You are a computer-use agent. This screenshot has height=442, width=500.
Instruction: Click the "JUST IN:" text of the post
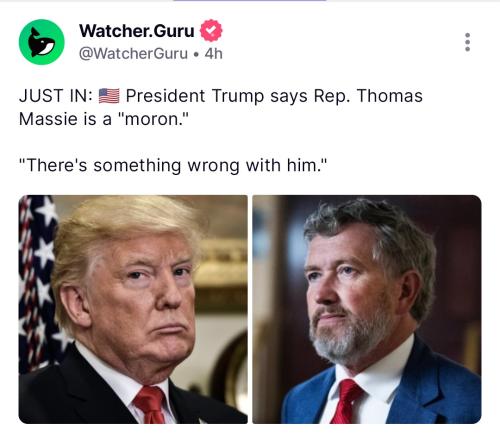(x=56, y=96)
